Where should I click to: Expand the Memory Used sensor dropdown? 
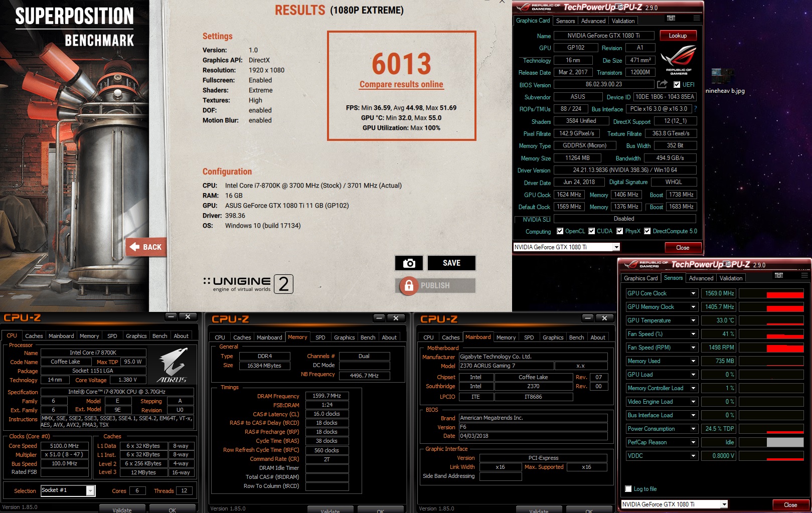pos(693,361)
